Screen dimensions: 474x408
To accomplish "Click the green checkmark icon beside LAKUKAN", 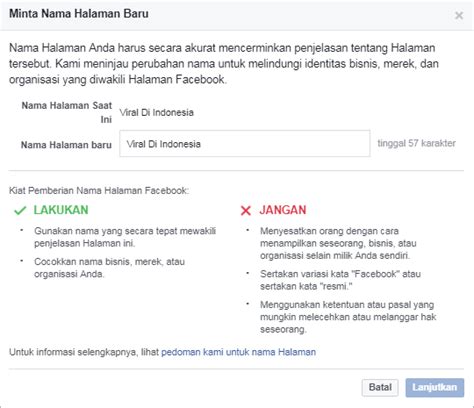I will tap(20, 210).
